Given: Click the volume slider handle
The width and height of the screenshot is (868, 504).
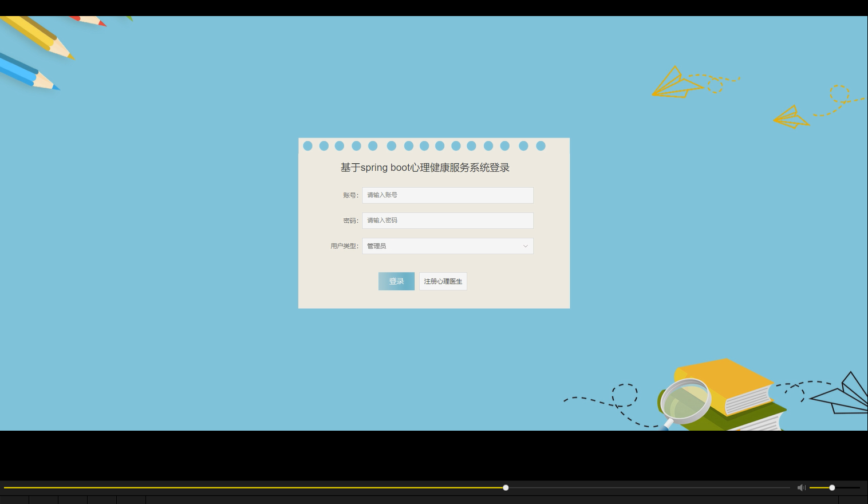Looking at the screenshot, I should tap(831, 487).
